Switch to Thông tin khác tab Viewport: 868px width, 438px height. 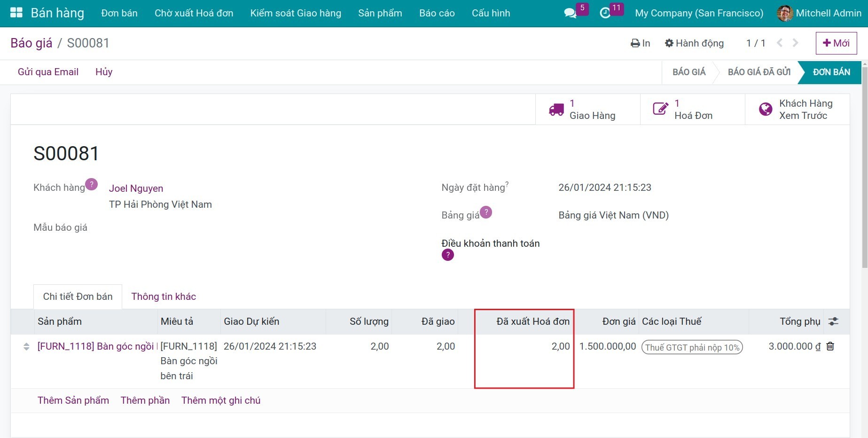(x=164, y=297)
